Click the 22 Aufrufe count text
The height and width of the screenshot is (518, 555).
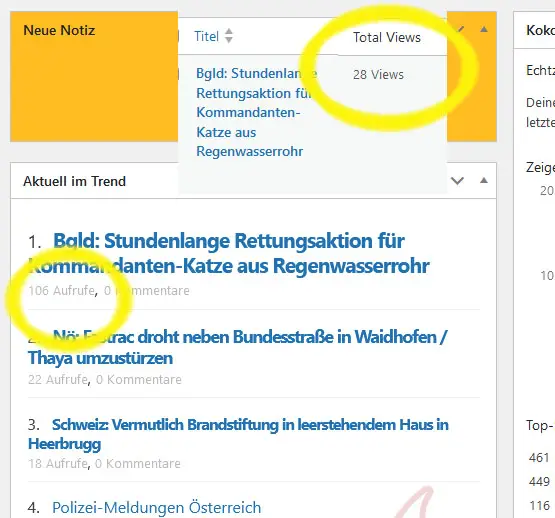(58, 380)
